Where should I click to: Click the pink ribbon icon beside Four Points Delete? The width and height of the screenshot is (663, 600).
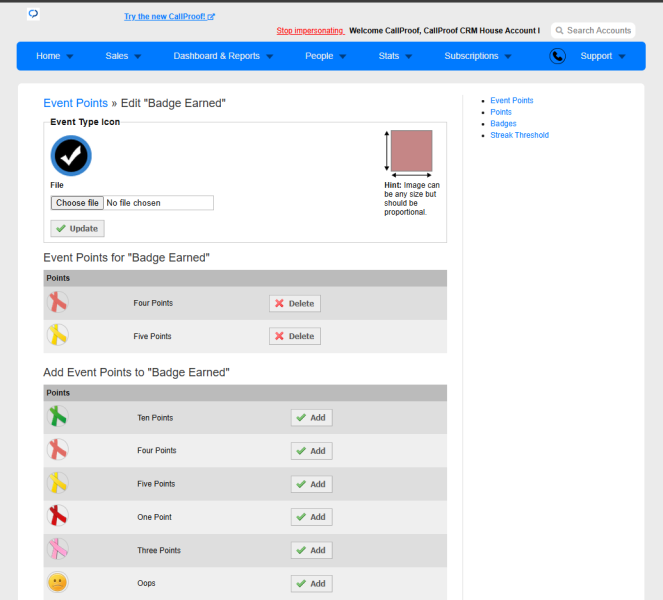click(x=58, y=302)
